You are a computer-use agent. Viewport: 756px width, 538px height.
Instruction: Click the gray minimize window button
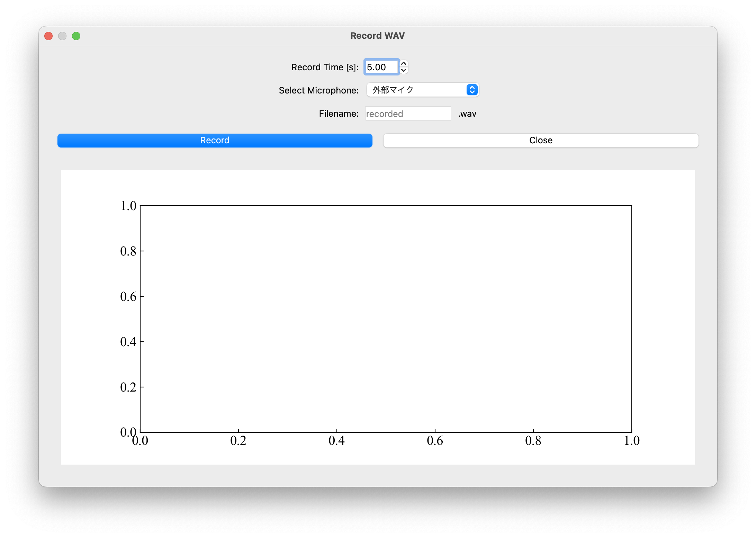point(62,36)
